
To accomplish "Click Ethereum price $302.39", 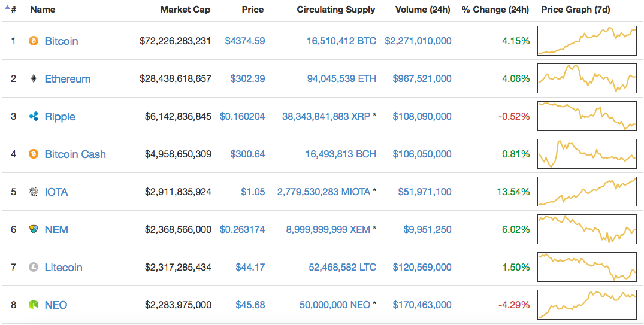I will click(x=247, y=79).
